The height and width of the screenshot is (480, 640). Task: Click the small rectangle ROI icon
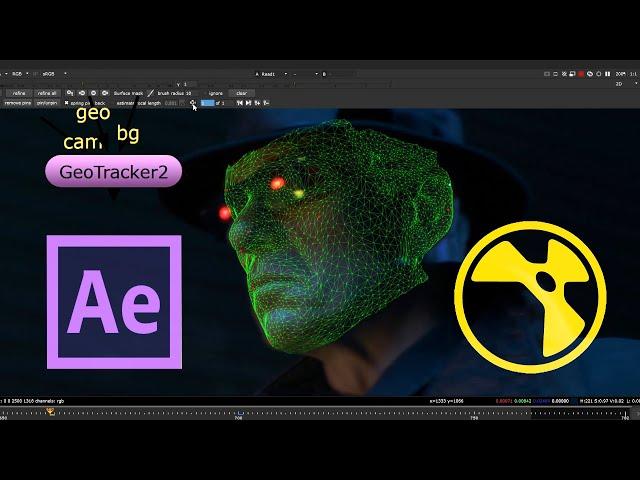[555, 74]
